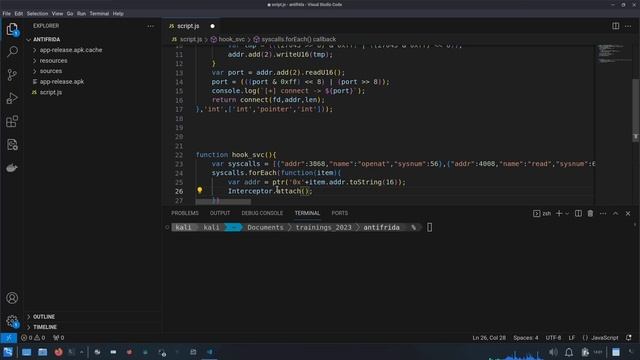This screenshot has height=360, width=640.
Task: Expand the resources folder
Action: click(50, 60)
